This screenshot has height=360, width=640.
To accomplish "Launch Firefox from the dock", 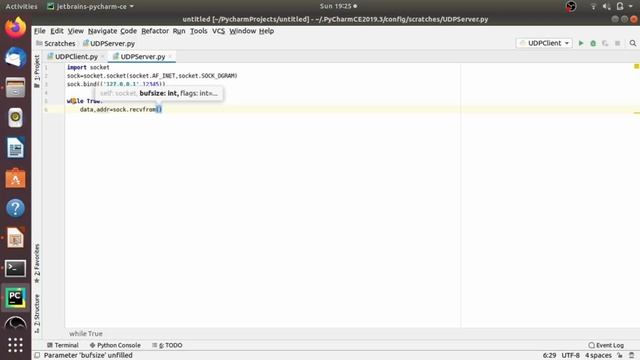I will pos(16,27).
